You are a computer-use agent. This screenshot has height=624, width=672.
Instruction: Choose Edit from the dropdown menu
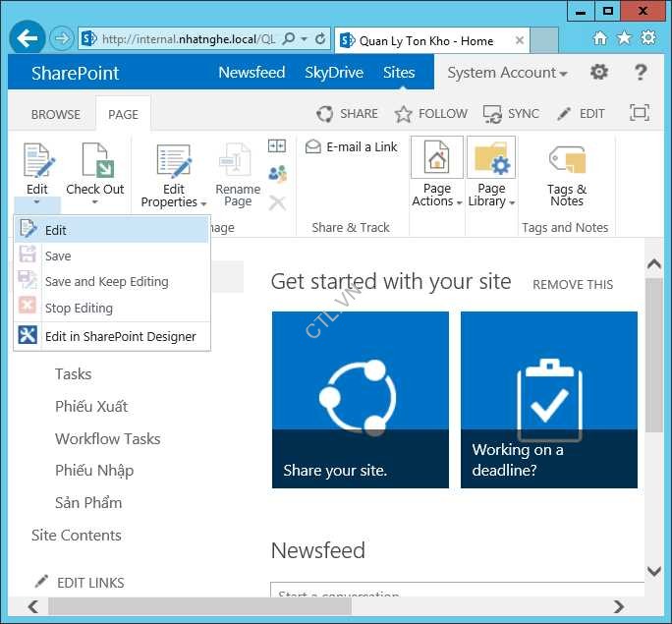coord(56,230)
